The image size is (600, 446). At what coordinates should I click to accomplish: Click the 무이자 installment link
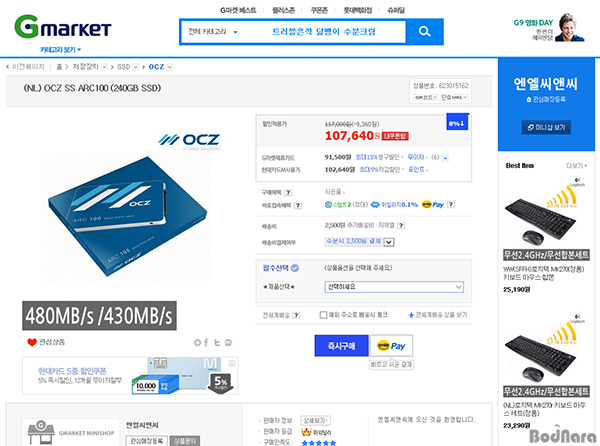416,157
